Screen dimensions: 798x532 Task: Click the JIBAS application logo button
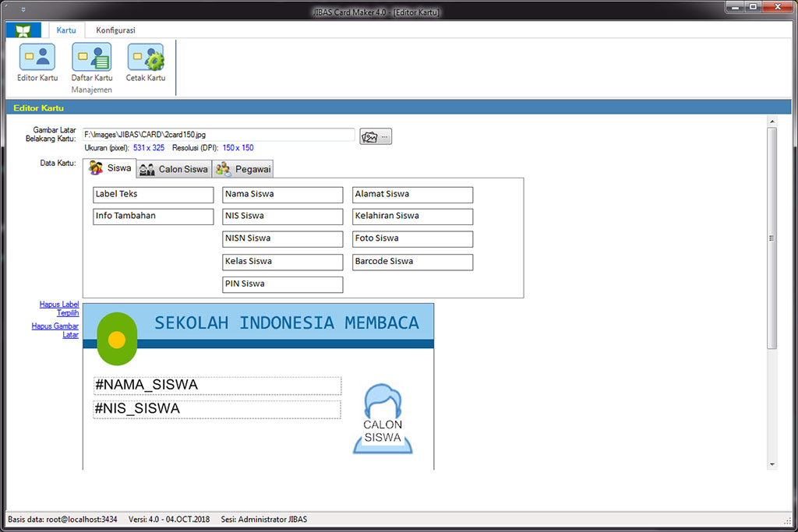(x=23, y=30)
